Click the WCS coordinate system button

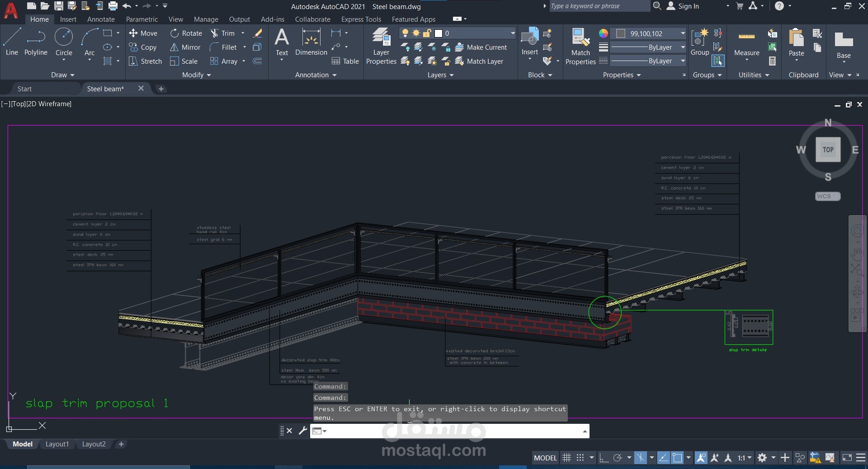click(828, 196)
